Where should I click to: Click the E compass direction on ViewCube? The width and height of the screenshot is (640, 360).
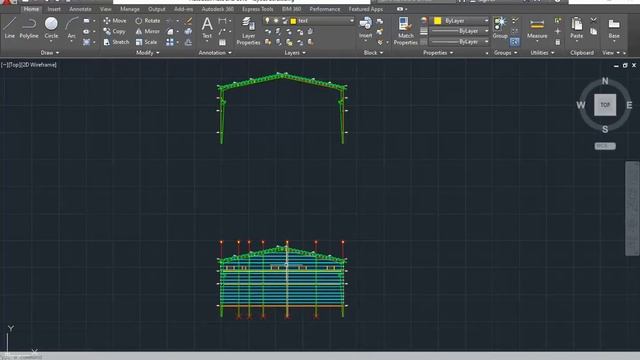click(x=629, y=105)
